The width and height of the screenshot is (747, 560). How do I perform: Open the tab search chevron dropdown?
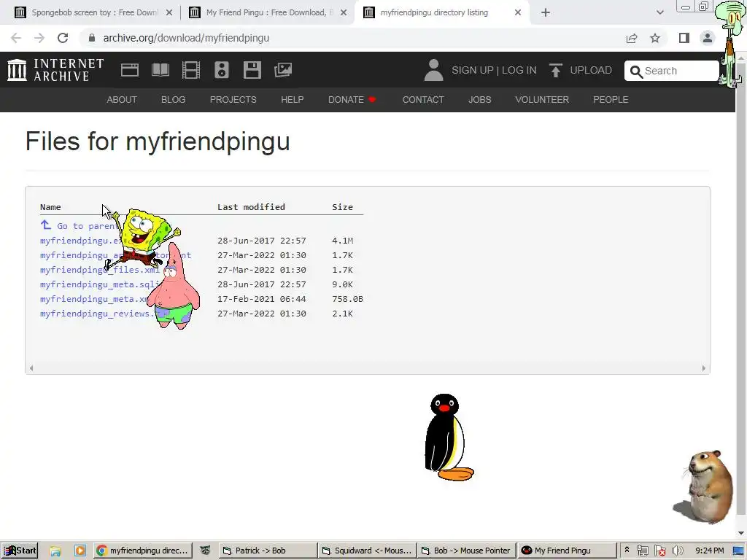659,12
